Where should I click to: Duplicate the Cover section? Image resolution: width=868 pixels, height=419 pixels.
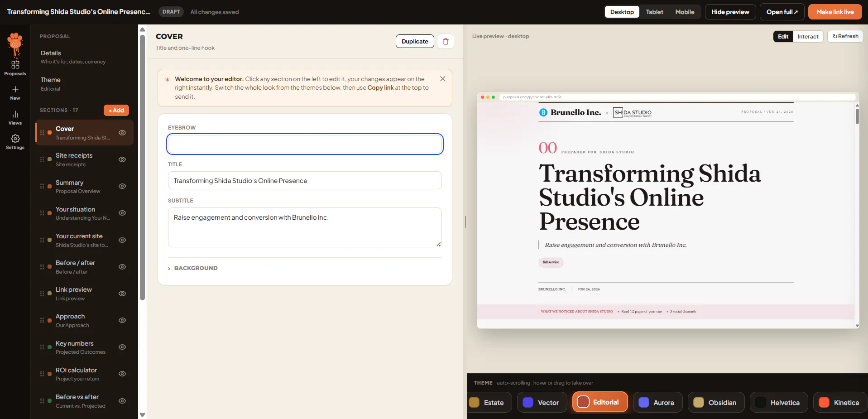coord(415,41)
